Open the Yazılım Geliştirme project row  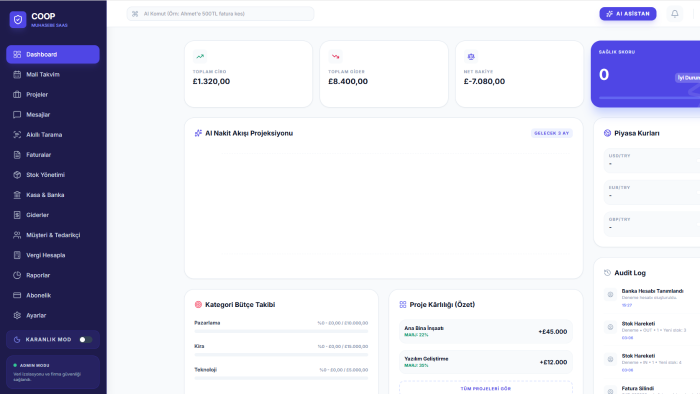pyautogui.click(x=486, y=362)
